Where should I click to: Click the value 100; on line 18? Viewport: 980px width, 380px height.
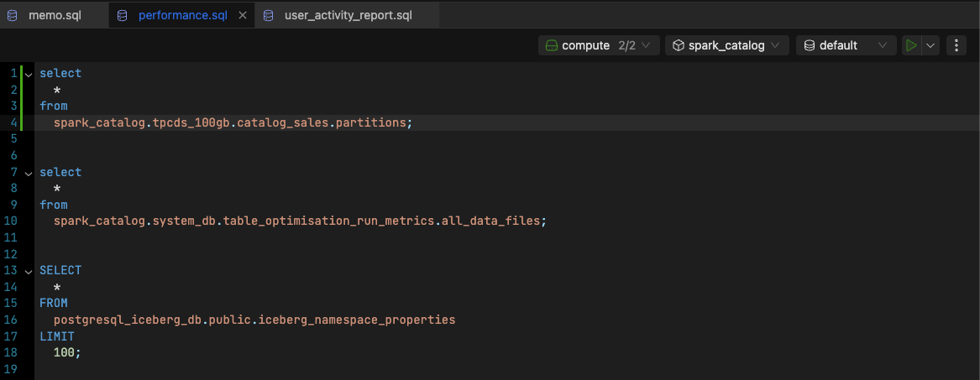click(67, 352)
